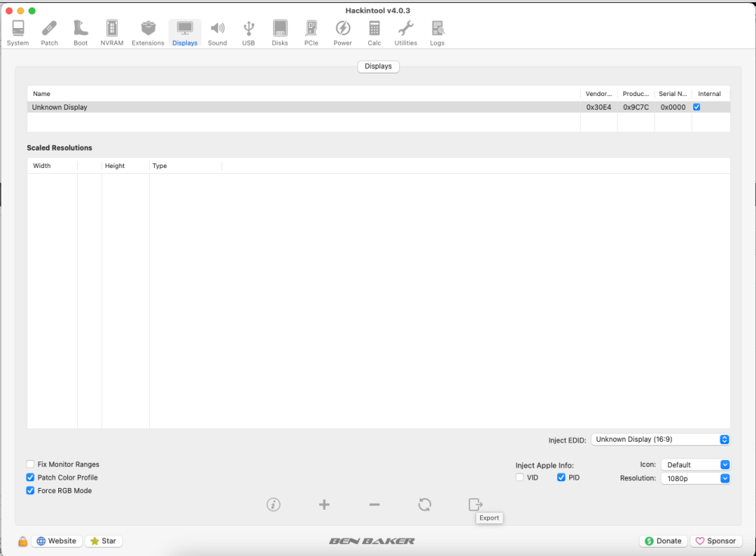Open the System toolbar section
Viewport: 756px width, 556px height.
coord(18,33)
